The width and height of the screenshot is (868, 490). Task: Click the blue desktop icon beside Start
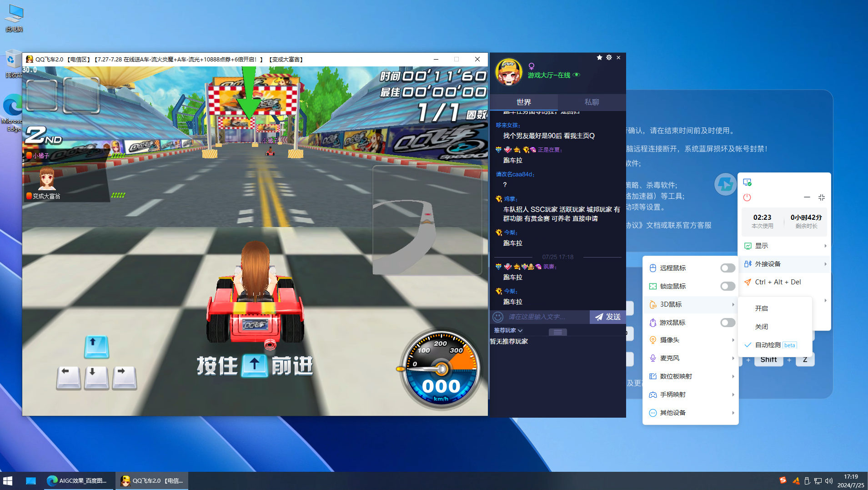tap(31, 481)
